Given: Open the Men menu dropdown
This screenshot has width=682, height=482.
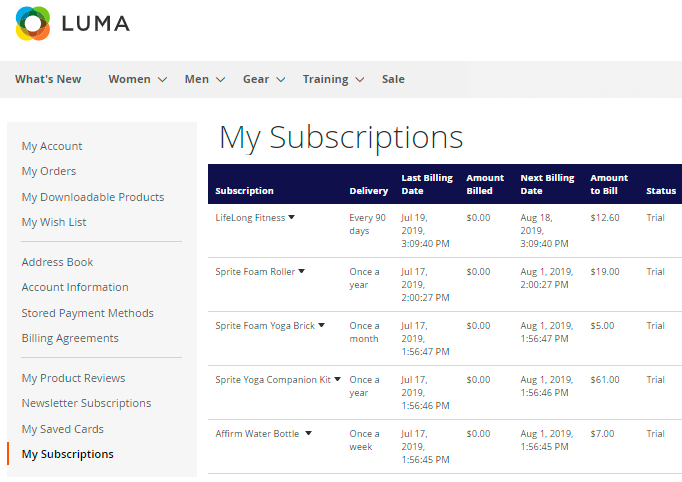Looking at the screenshot, I should 204,79.
